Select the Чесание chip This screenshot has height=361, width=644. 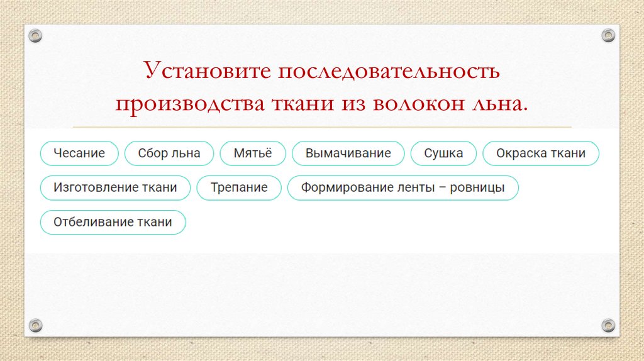click(79, 153)
